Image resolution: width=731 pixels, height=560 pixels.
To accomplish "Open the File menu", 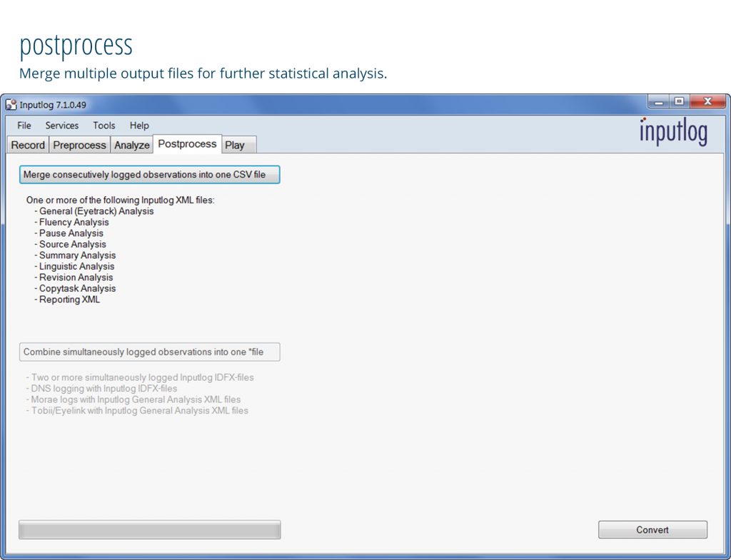I will pos(24,126).
